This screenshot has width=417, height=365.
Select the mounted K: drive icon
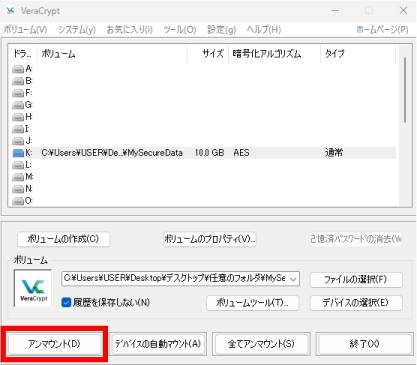pos(18,153)
